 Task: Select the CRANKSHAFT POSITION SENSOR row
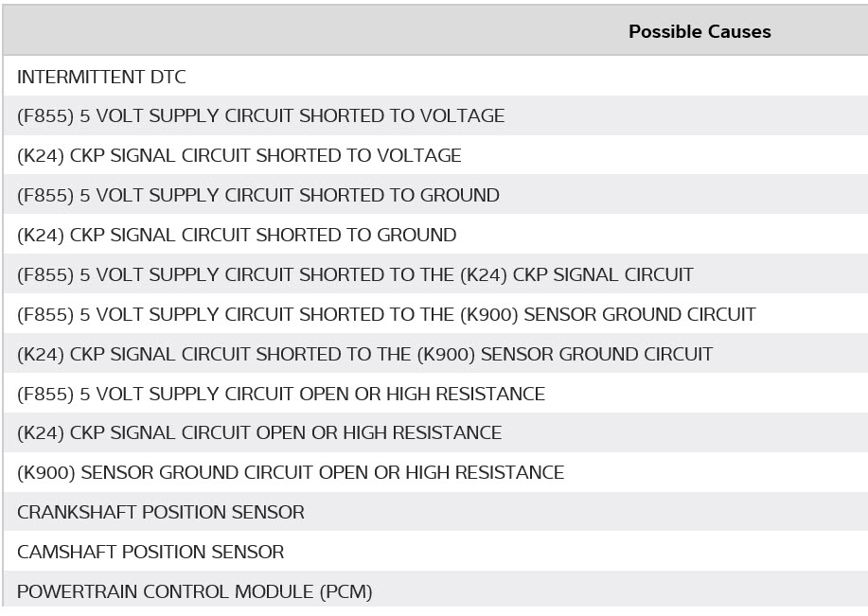(x=161, y=513)
